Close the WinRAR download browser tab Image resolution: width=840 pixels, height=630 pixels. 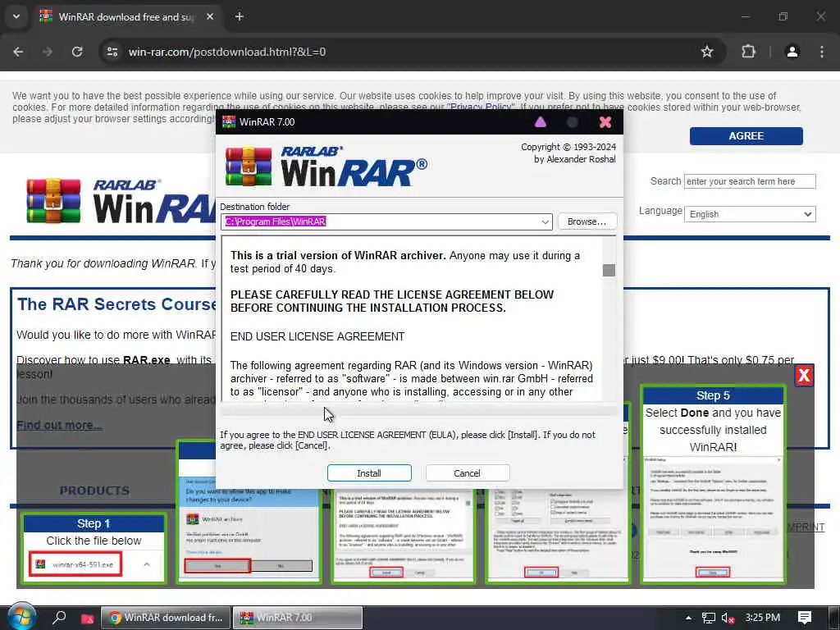(x=210, y=16)
